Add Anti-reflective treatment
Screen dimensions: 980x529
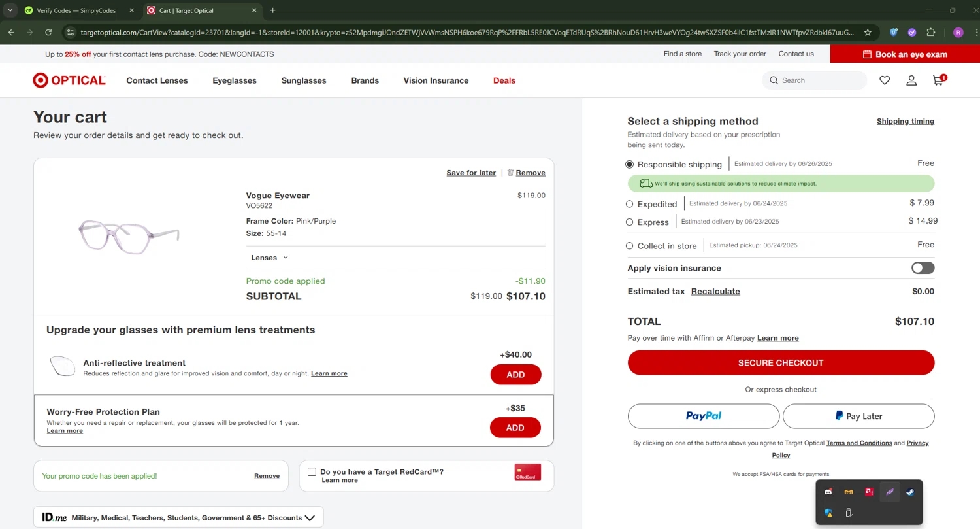click(516, 375)
